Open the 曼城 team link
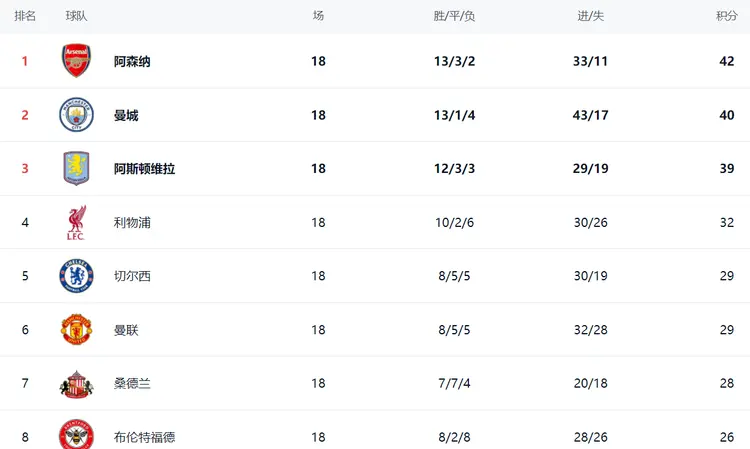Viewport: 750px width, 449px height. [126, 116]
